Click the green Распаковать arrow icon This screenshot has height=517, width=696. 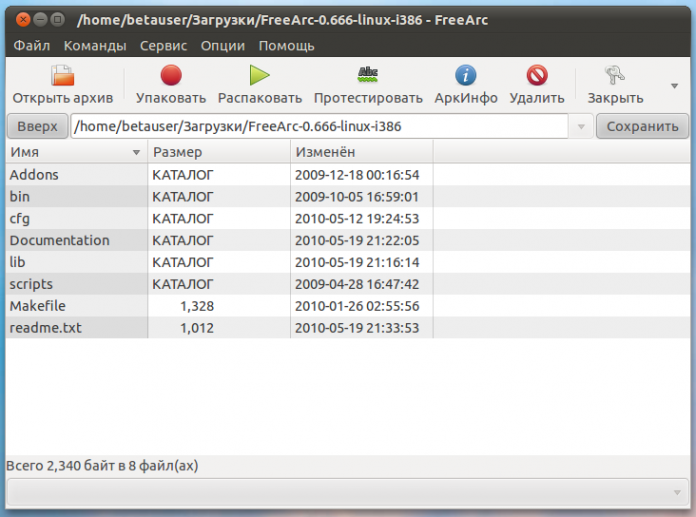tap(260, 75)
